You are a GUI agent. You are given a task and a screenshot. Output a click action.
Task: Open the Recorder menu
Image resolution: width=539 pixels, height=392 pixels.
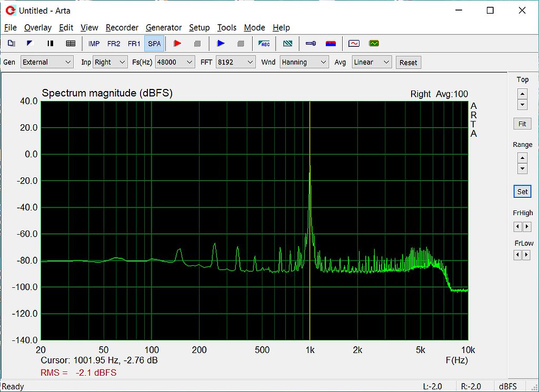[x=122, y=27]
